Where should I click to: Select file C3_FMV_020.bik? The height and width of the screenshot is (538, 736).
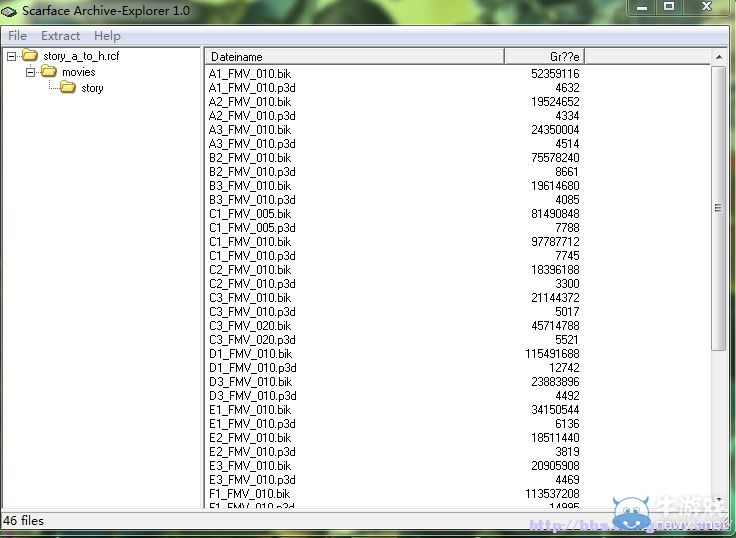click(250, 326)
